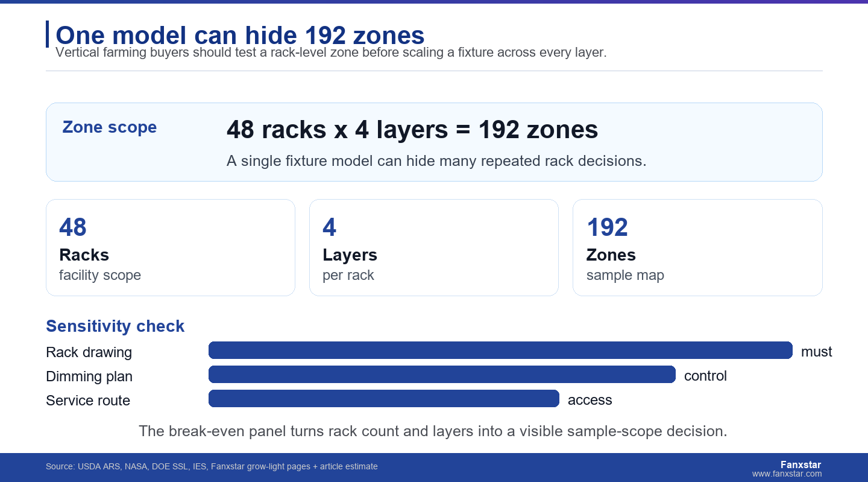Click the '48' number in the Racks card
Image resolution: width=868 pixels, height=482 pixels.
[x=73, y=227]
